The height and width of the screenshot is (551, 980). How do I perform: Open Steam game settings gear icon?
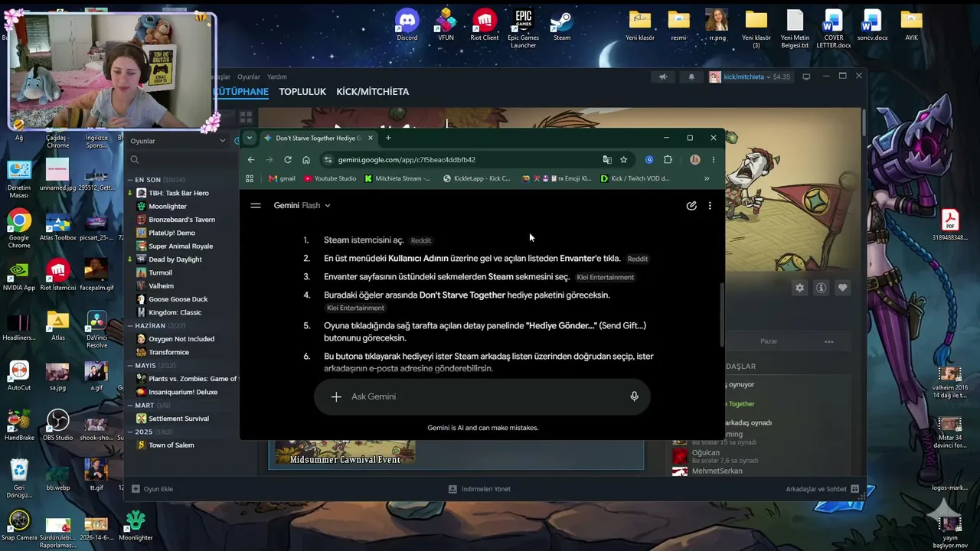pos(800,288)
